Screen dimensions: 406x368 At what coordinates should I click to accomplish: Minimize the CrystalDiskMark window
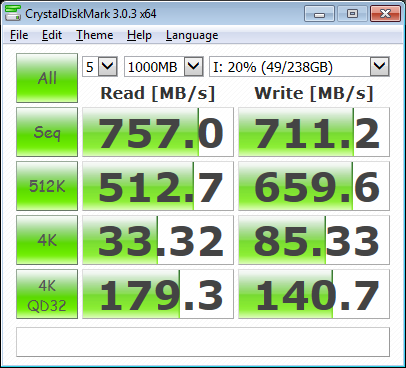319,14
